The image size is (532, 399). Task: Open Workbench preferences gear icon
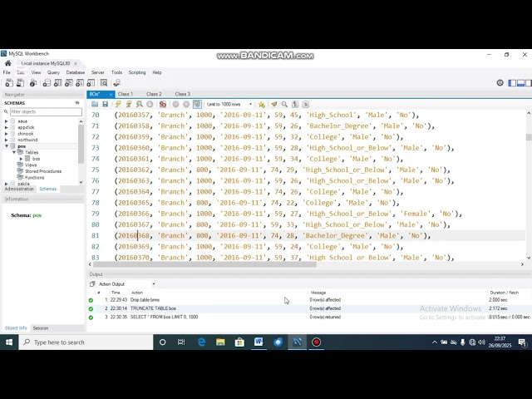point(500,83)
